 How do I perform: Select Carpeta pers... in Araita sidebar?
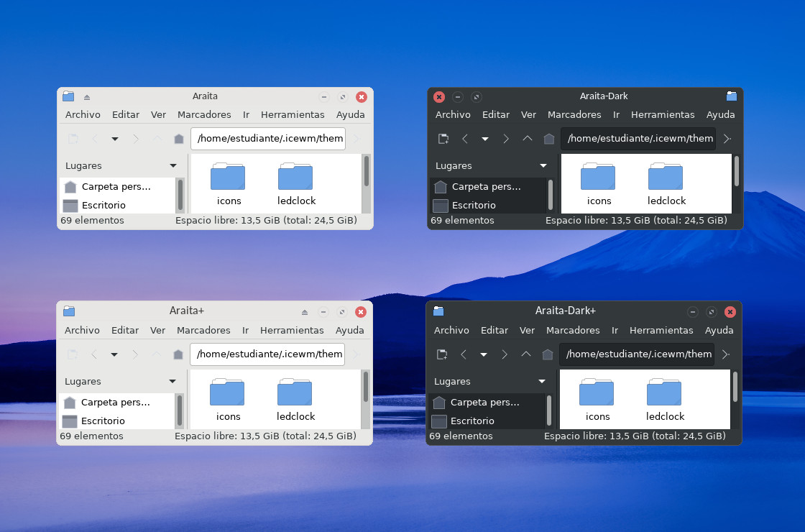click(x=118, y=187)
